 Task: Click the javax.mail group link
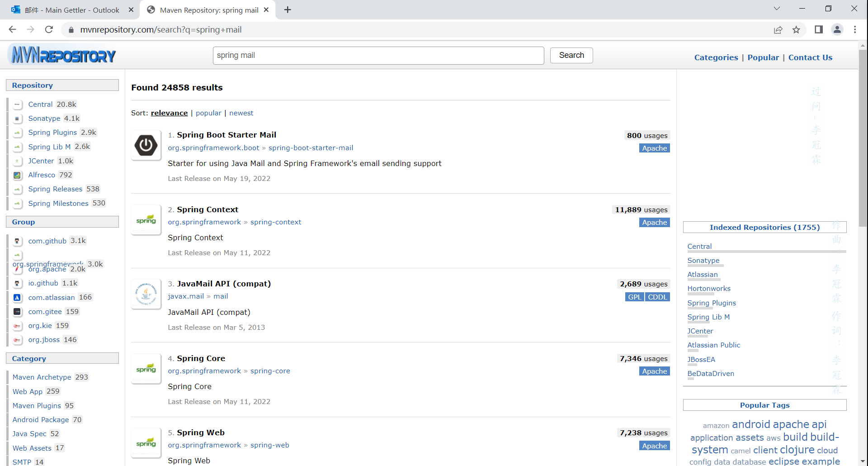tap(186, 296)
